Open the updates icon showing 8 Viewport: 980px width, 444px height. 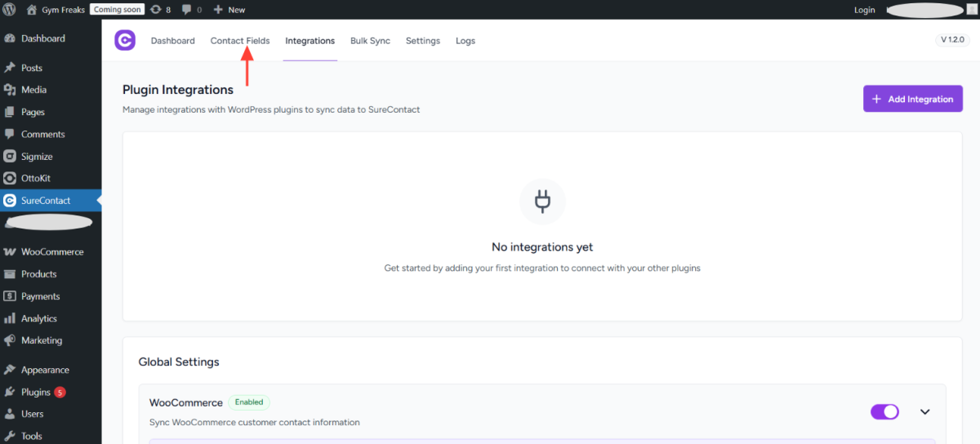[x=160, y=10]
